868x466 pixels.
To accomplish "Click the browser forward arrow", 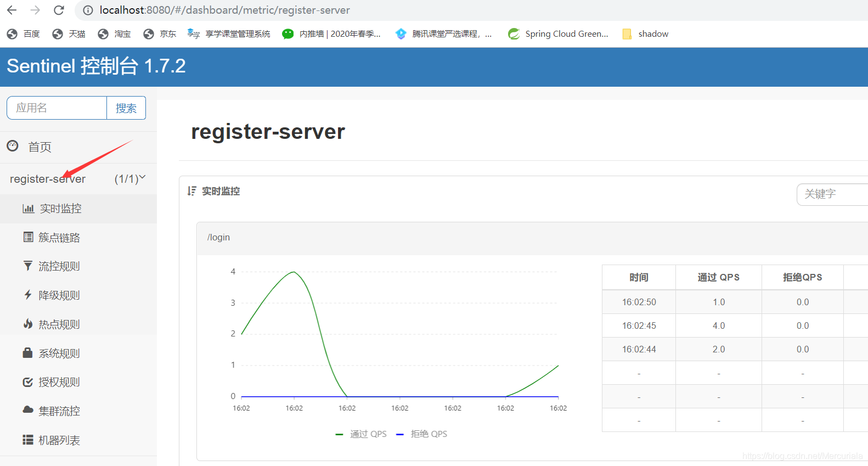I will [x=35, y=10].
